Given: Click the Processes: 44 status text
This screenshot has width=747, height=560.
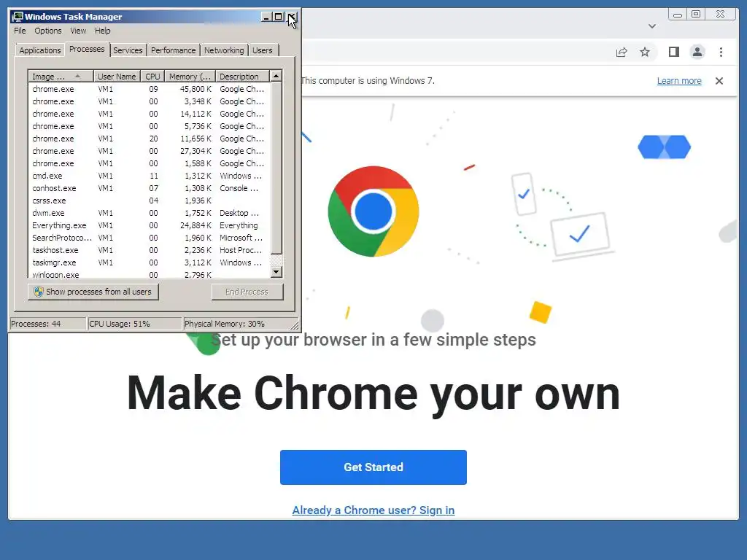Looking at the screenshot, I should tap(36, 324).
